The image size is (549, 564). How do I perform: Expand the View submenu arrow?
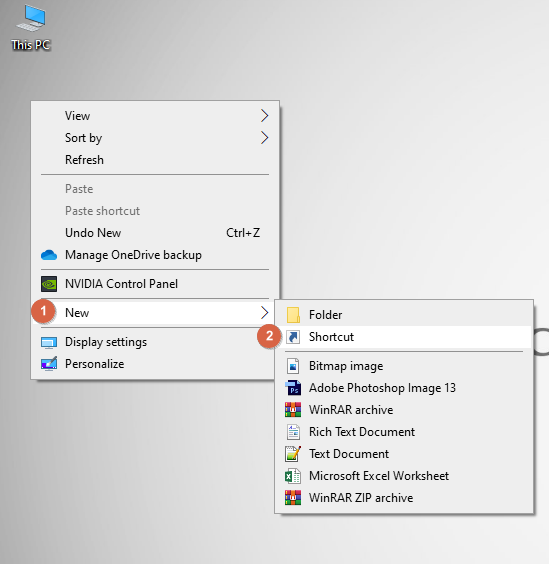point(265,116)
